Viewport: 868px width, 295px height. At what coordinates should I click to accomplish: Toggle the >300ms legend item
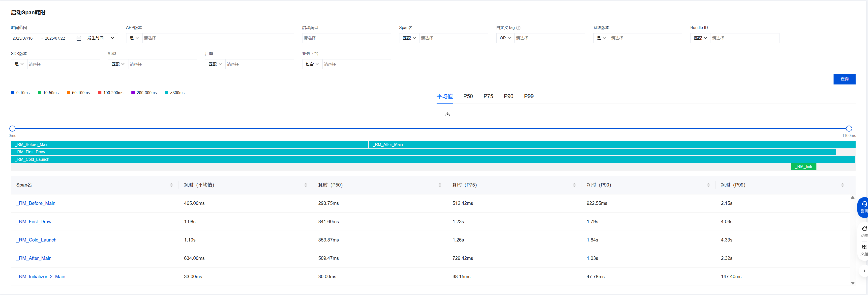point(175,93)
